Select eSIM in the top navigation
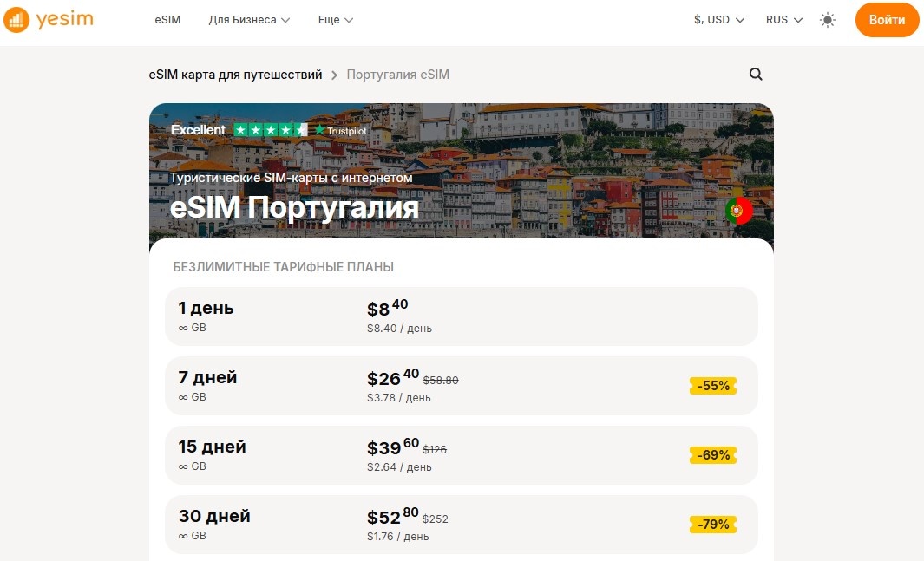The width and height of the screenshot is (924, 561). (x=167, y=19)
